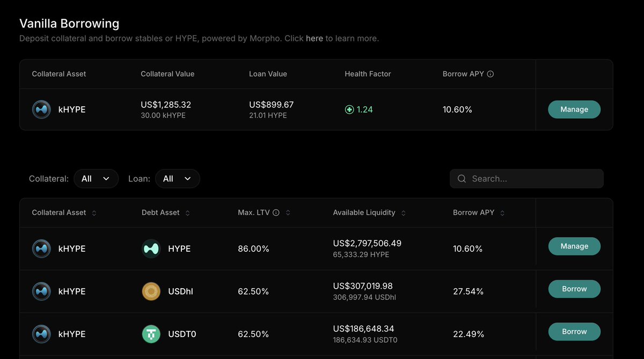Screen dimensions: 644x359
Task: Open the 'here' learn more link
Action: 314,39
